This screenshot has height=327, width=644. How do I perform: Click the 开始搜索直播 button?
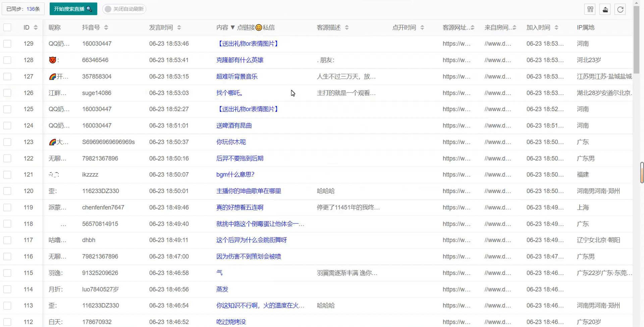pyautogui.click(x=73, y=9)
